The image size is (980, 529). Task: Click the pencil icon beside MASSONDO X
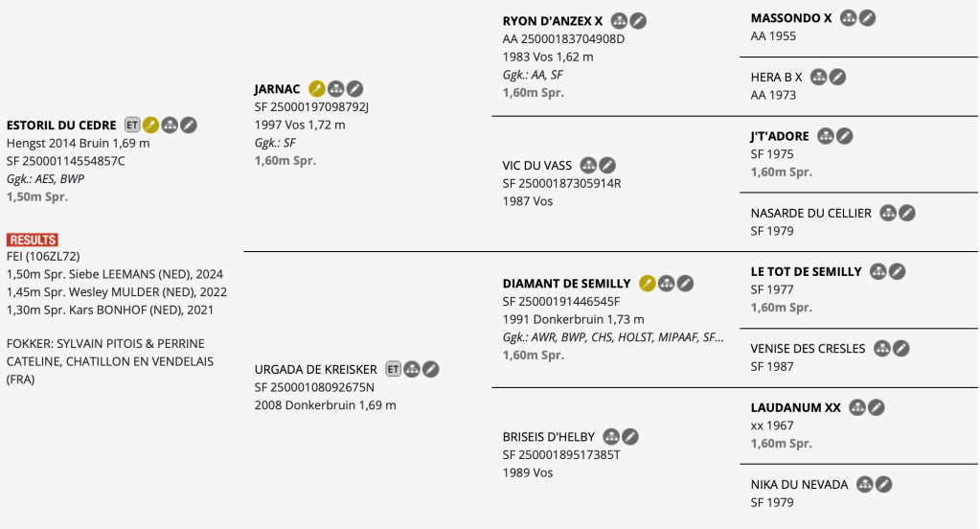867,17
